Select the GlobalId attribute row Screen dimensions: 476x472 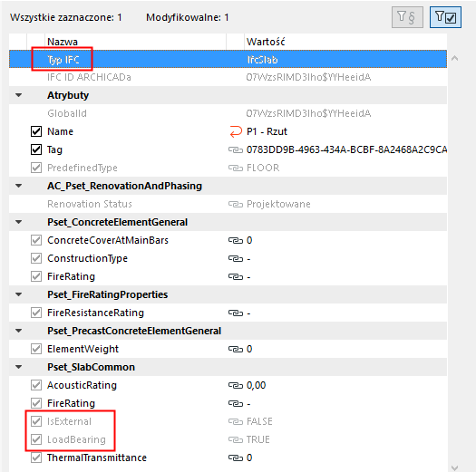pos(228,113)
